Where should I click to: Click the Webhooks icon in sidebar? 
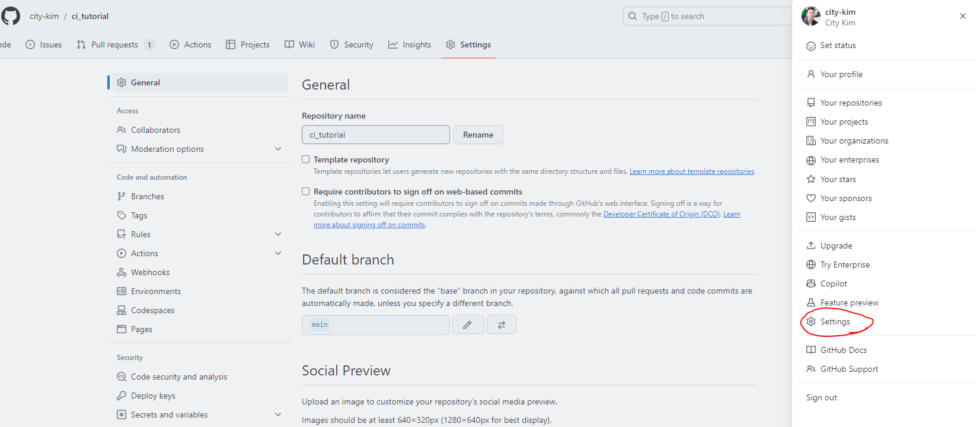click(x=122, y=272)
